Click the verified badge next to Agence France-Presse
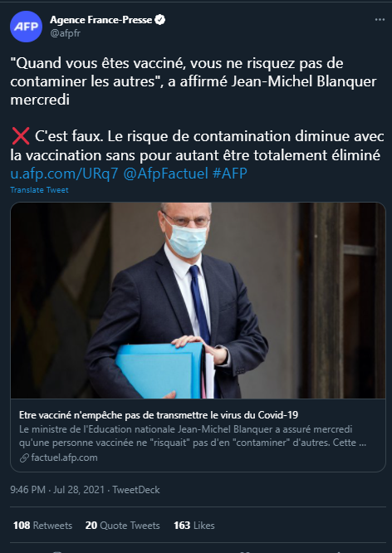 160,20
